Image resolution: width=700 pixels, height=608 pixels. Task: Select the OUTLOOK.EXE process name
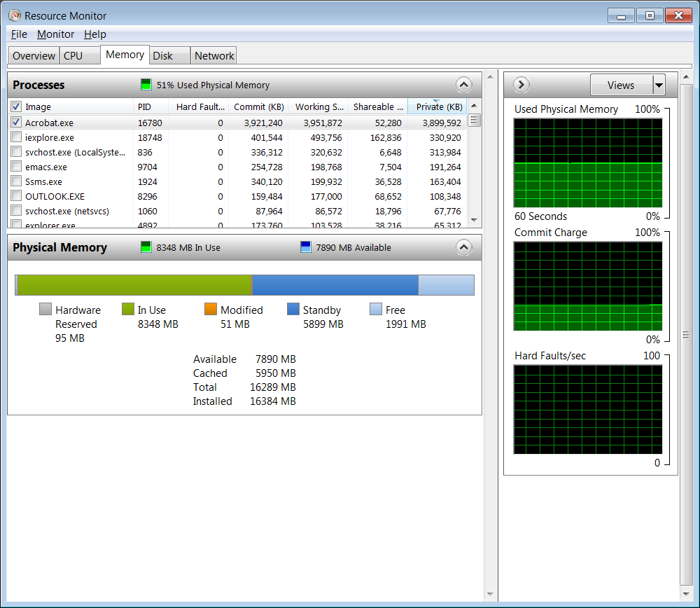pos(55,197)
